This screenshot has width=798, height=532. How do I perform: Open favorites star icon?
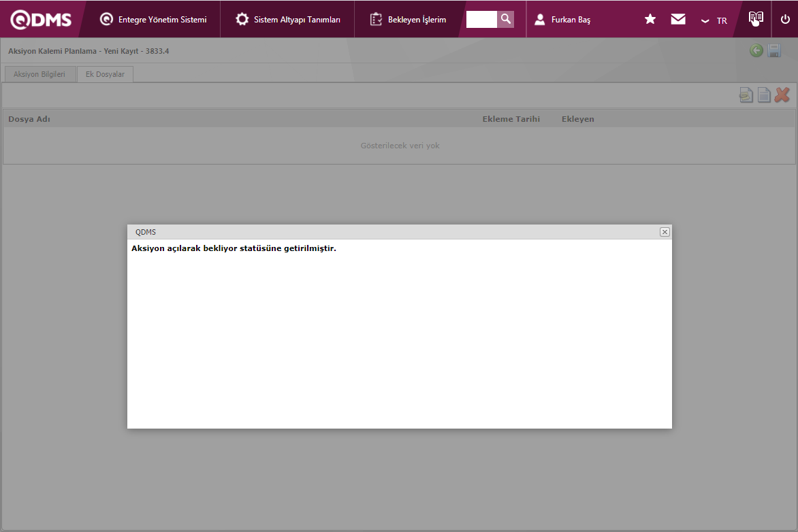[650, 19]
